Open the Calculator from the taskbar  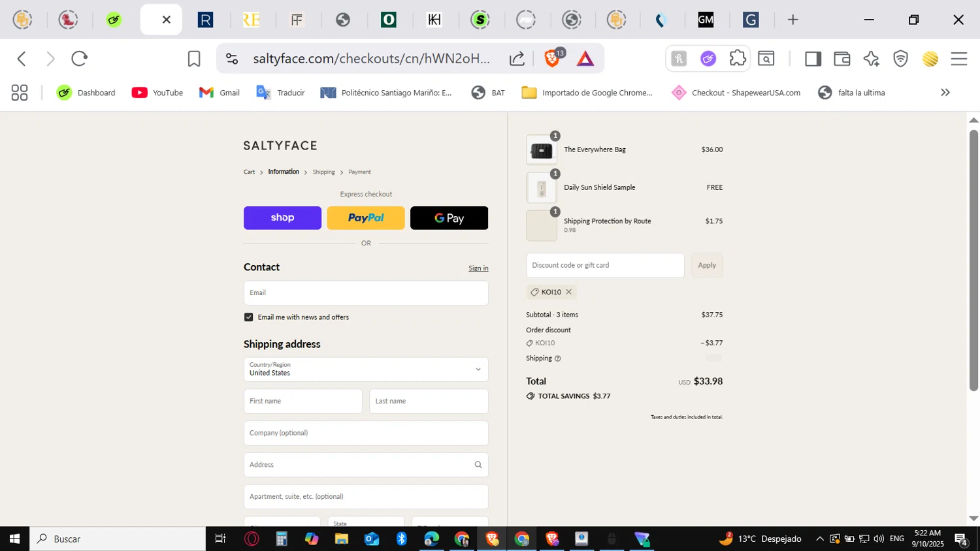(x=282, y=539)
